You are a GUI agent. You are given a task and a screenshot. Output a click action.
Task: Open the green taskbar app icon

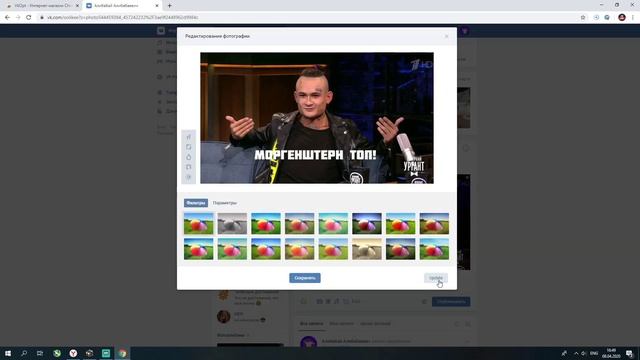(x=57, y=353)
